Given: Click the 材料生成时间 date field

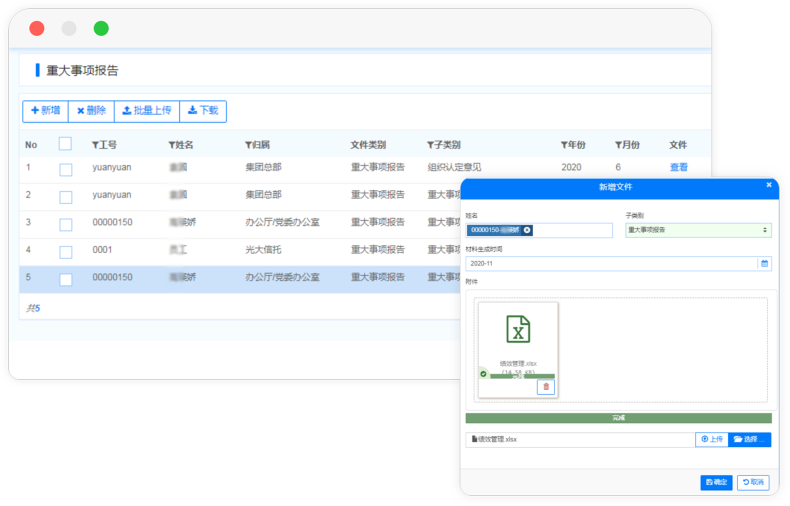Looking at the screenshot, I should (610, 264).
